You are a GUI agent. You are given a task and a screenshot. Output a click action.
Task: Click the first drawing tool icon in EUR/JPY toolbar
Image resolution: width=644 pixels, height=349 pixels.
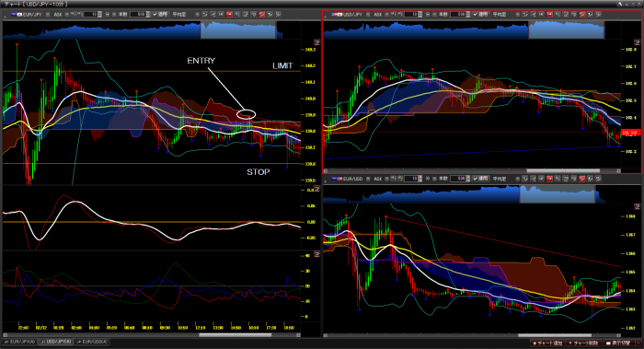pyautogui.click(x=204, y=15)
